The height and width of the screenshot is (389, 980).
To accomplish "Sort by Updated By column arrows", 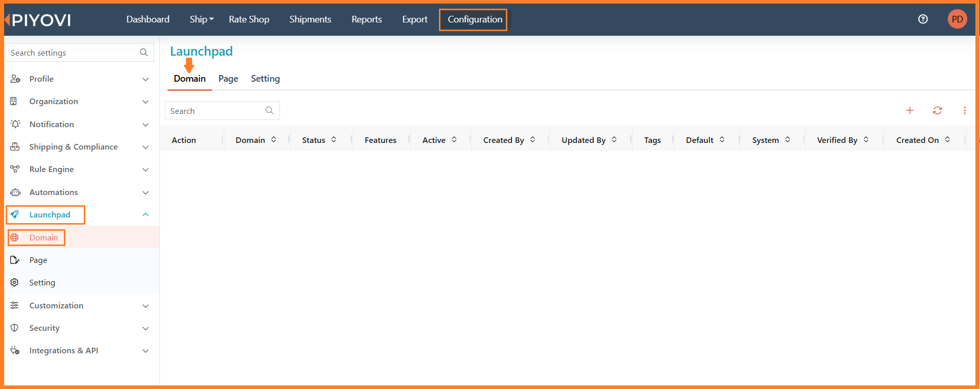I will [614, 140].
